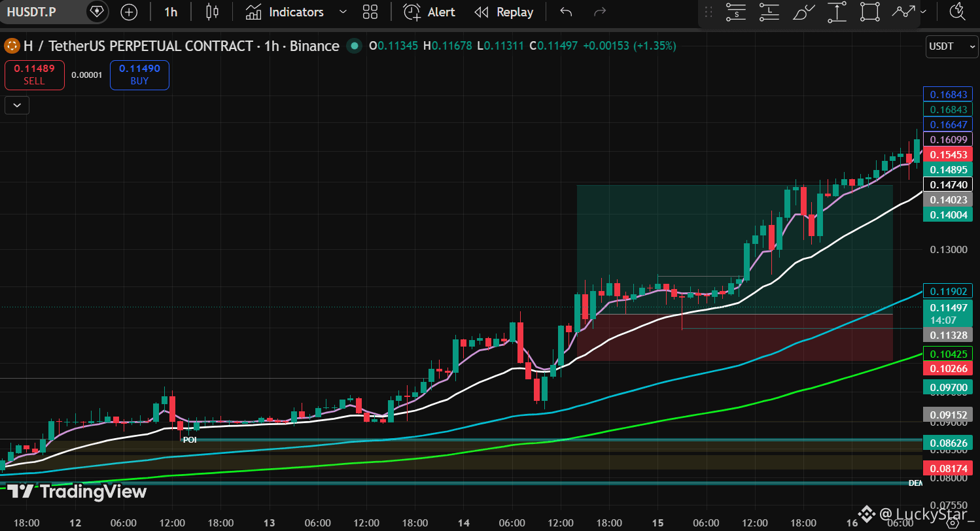Click the green-outlined 0.10425 price label
Viewport: 980px width, 531px height.
coord(948,354)
